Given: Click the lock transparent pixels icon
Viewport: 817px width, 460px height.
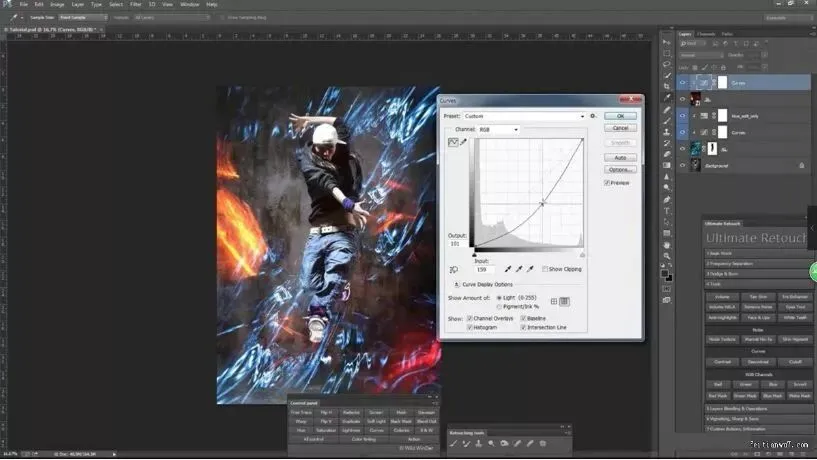Looking at the screenshot, I should coord(695,68).
